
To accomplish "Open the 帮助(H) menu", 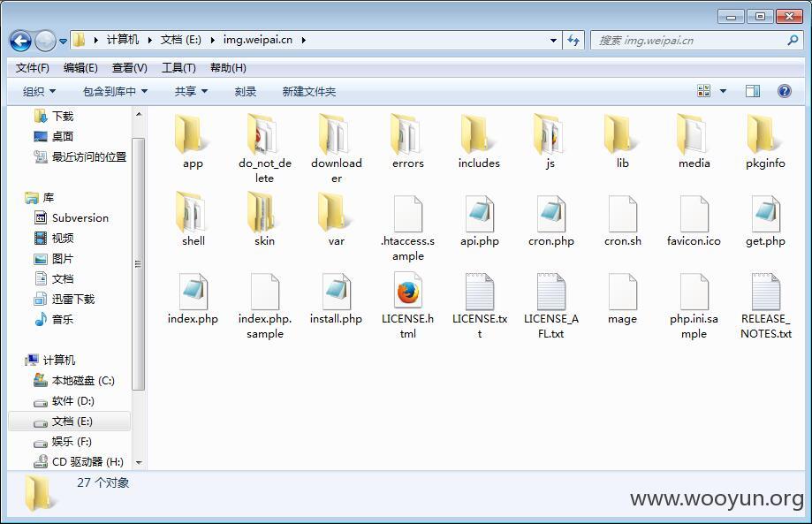I will click(228, 68).
